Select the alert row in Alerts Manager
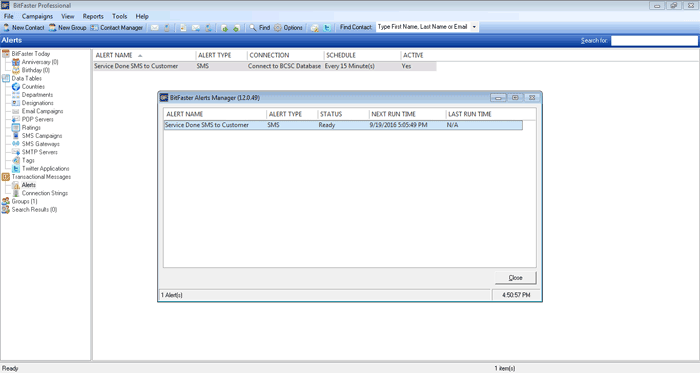 pyautogui.click(x=343, y=125)
